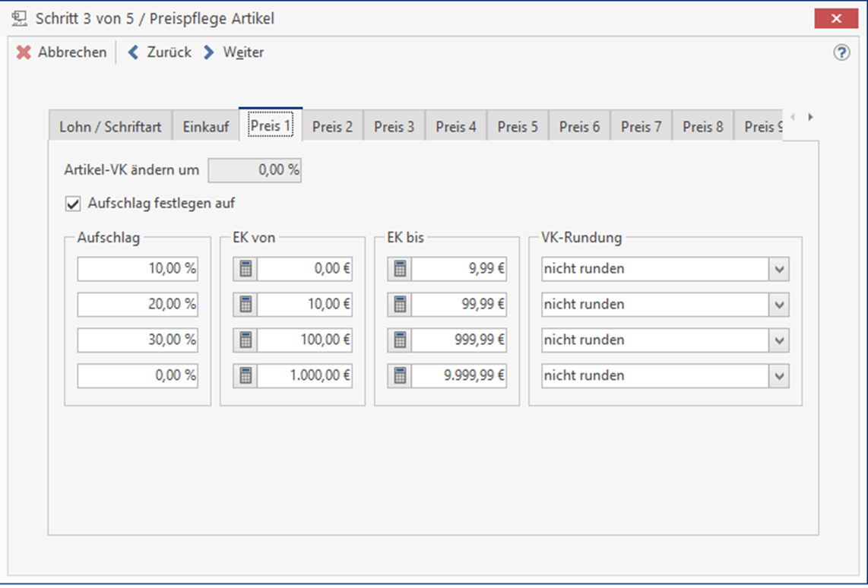Open calculator for EK bis 99,99 € field

tap(400, 305)
